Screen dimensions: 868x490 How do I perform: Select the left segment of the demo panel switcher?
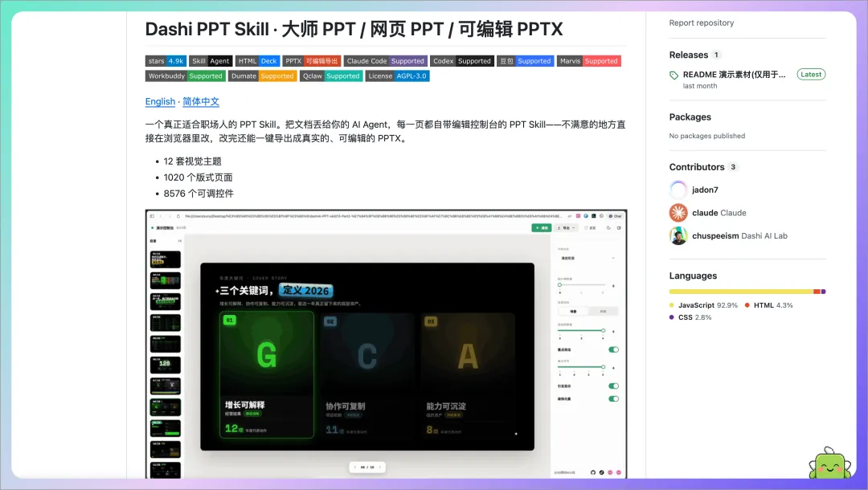coord(573,312)
